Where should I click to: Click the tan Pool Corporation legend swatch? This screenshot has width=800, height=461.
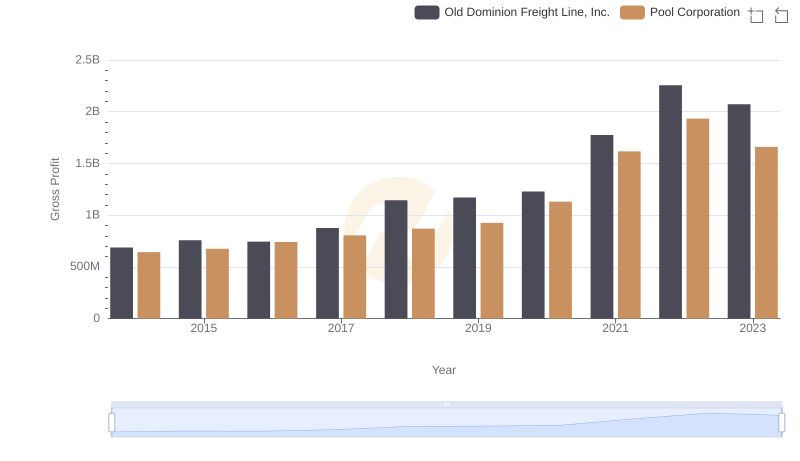click(632, 12)
